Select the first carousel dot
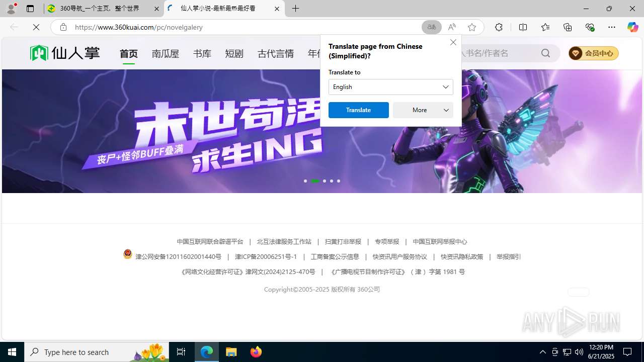Screen dimensions: 644x362 tap(305, 181)
